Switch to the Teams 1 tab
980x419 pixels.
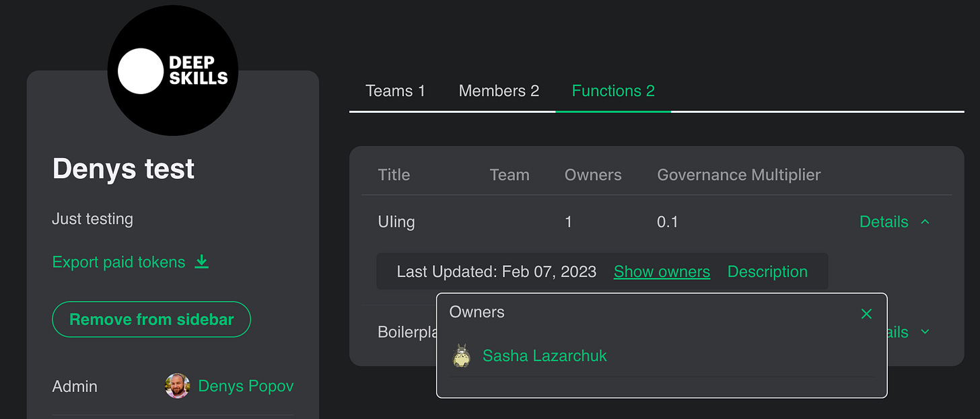pyautogui.click(x=395, y=91)
